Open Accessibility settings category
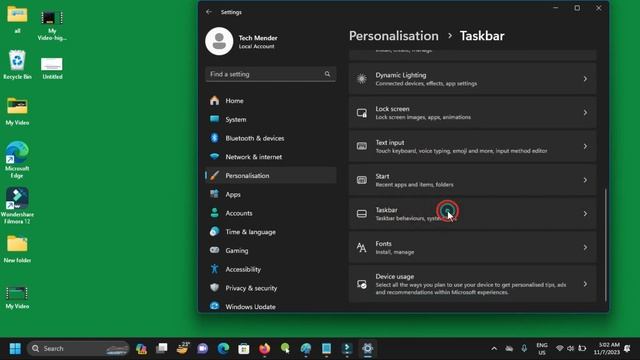Image resolution: width=640 pixels, height=360 pixels. [271, 269]
